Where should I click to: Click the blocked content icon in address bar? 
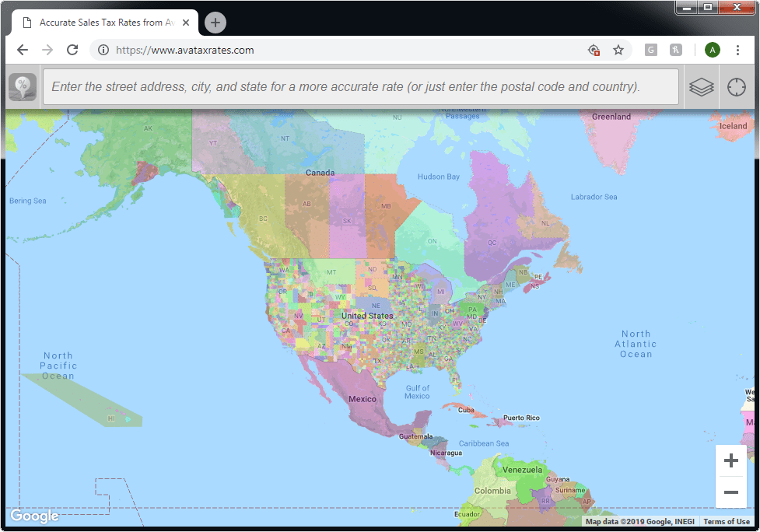[x=594, y=50]
